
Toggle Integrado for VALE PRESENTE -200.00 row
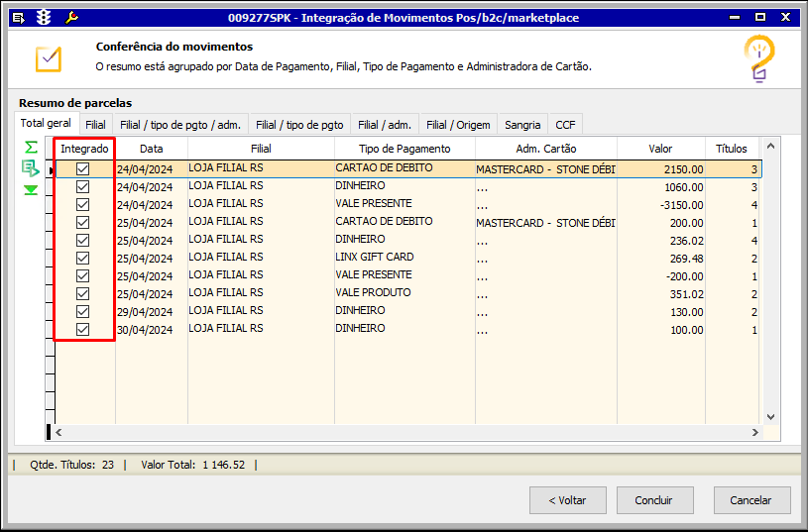(x=82, y=276)
